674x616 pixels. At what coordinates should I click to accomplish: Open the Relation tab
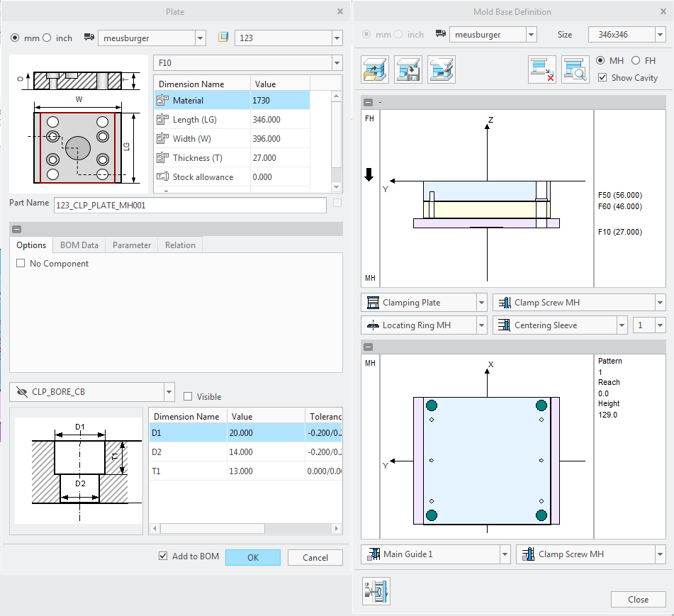click(x=180, y=245)
